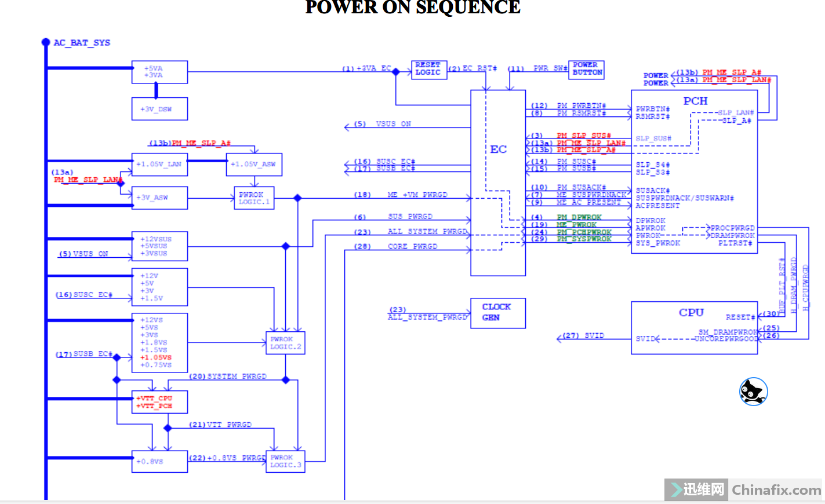This screenshot has width=825, height=504.
Task: Select SM_DRAMPWROK inside the CPU block
Action: 728,332
